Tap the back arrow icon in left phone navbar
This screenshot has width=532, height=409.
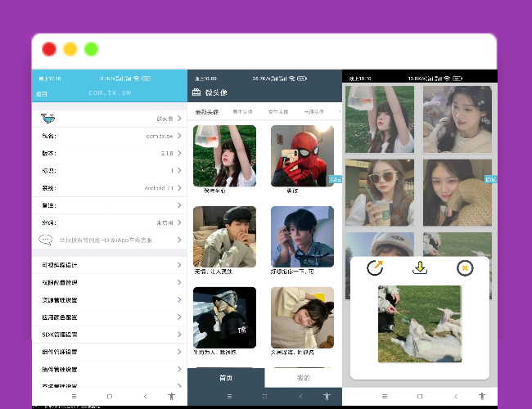click(145, 396)
